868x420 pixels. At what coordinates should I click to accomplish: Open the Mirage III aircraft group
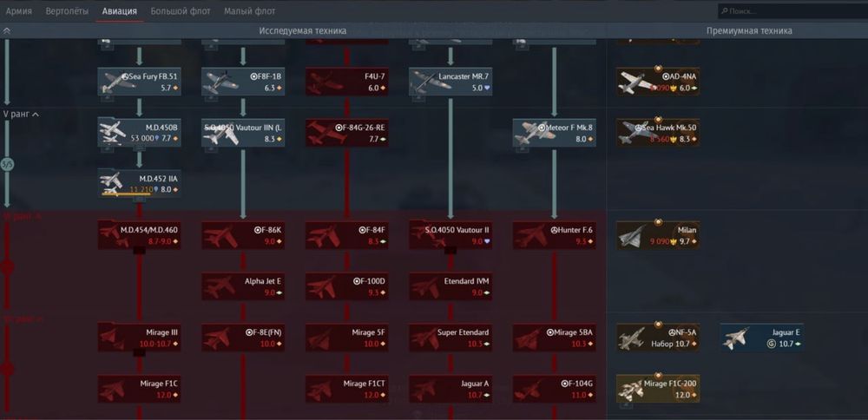coord(139,337)
